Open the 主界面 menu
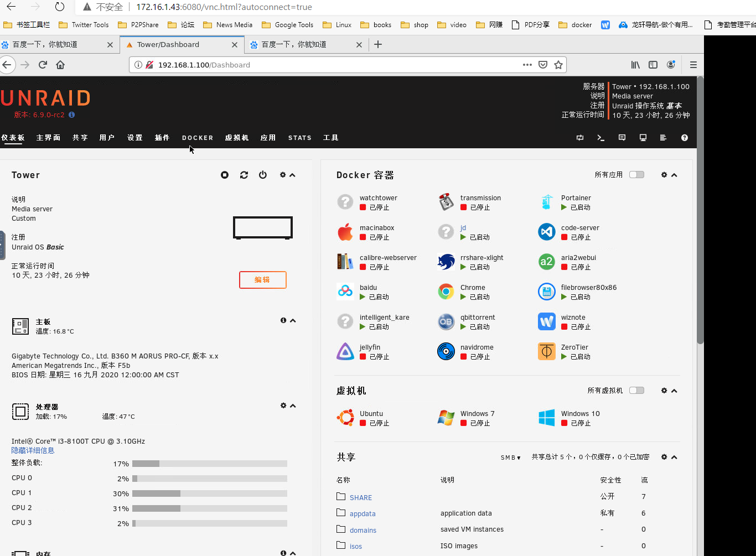This screenshot has height=556, width=756. 48,138
